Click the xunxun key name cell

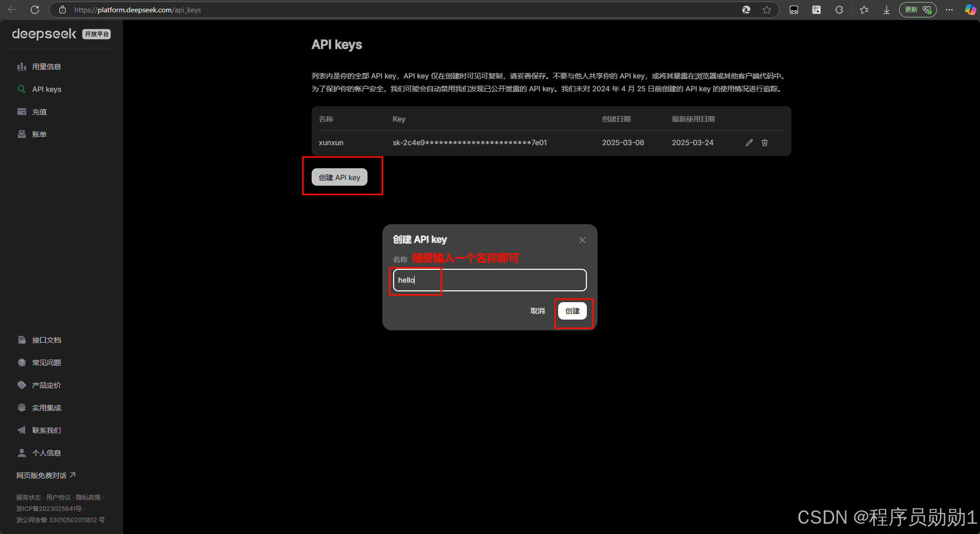pos(331,143)
